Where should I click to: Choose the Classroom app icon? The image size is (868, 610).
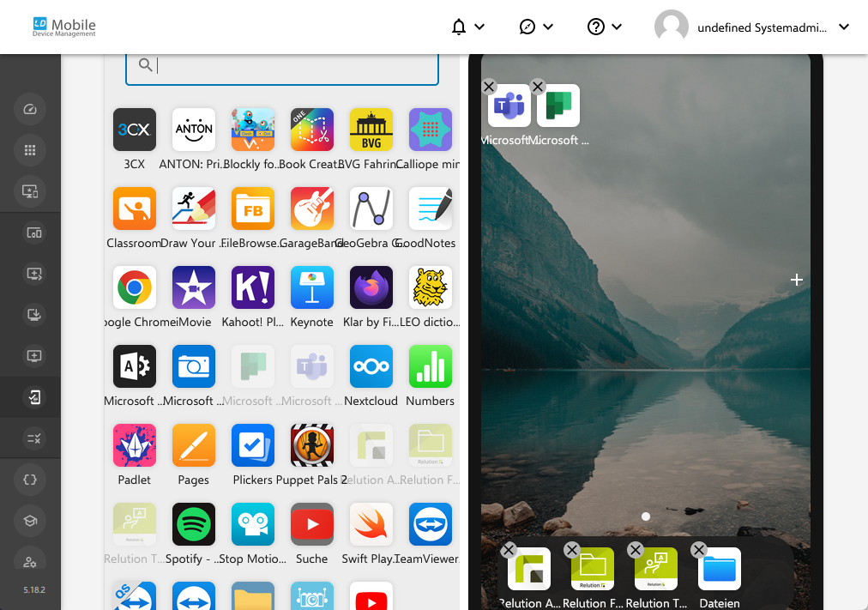pos(135,208)
